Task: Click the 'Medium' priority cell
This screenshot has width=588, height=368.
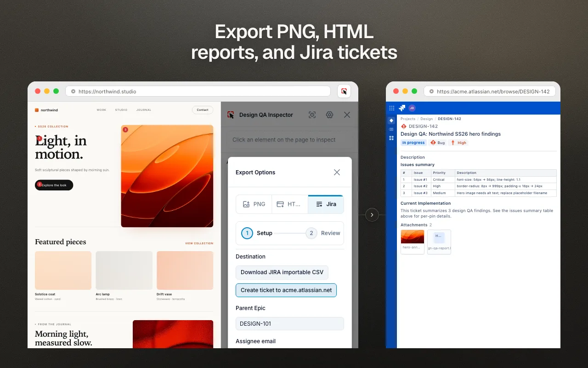Action: coord(443,193)
